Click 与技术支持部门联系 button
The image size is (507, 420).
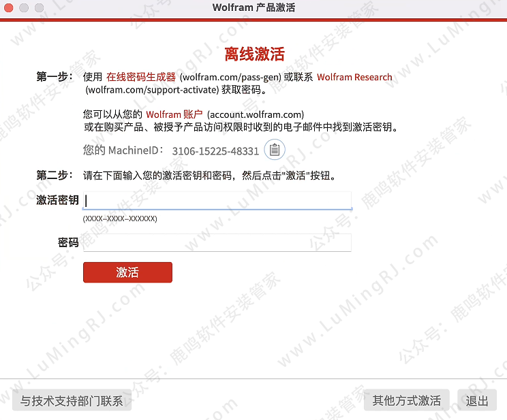[72, 401]
